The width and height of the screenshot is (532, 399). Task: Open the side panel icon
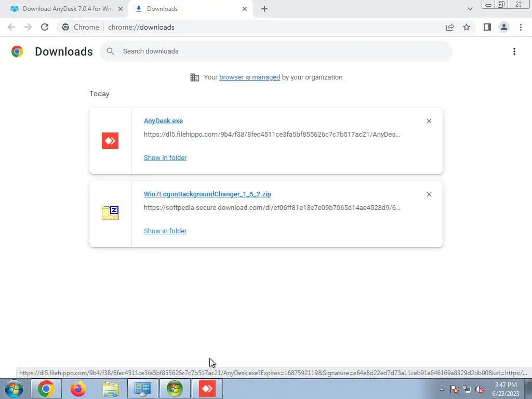point(487,27)
